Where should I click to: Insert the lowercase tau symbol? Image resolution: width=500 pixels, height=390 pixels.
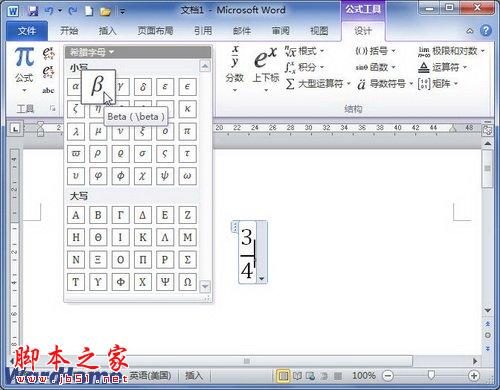point(187,154)
